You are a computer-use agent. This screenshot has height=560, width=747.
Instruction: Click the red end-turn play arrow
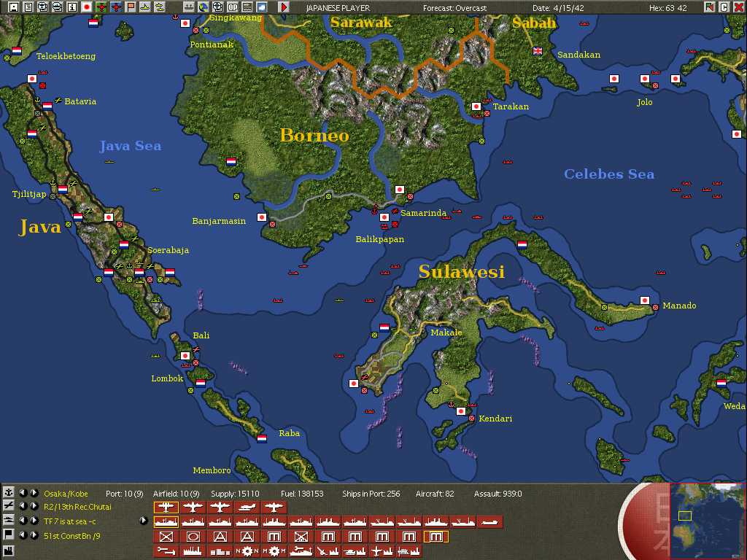[x=284, y=7]
